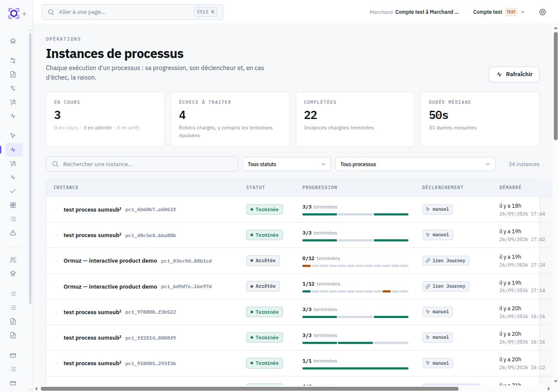Screen dimensions: 559x392
Task: Open the settings gear icon
Action: coord(543,12)
